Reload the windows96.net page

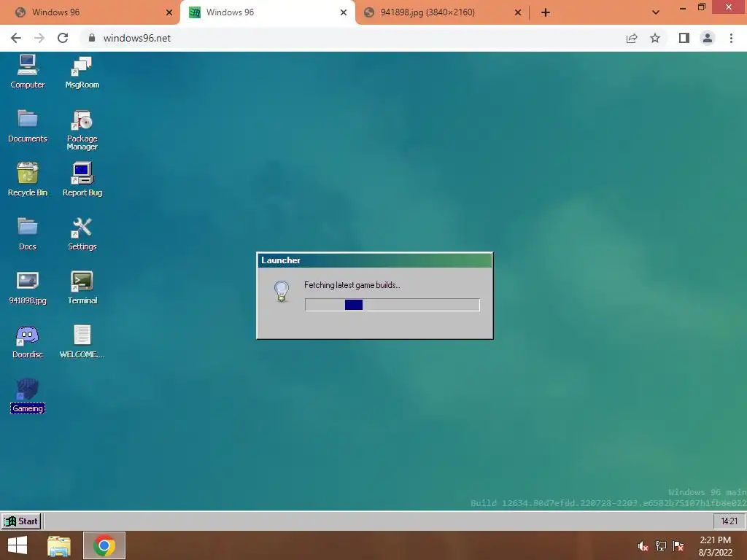click(x=63, y=38)
